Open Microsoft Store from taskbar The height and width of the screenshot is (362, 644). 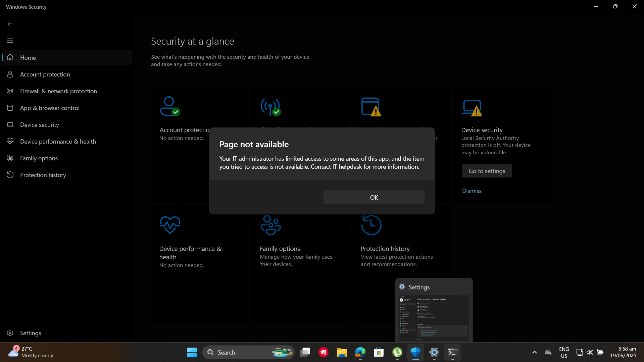click(x=379, y=352)
